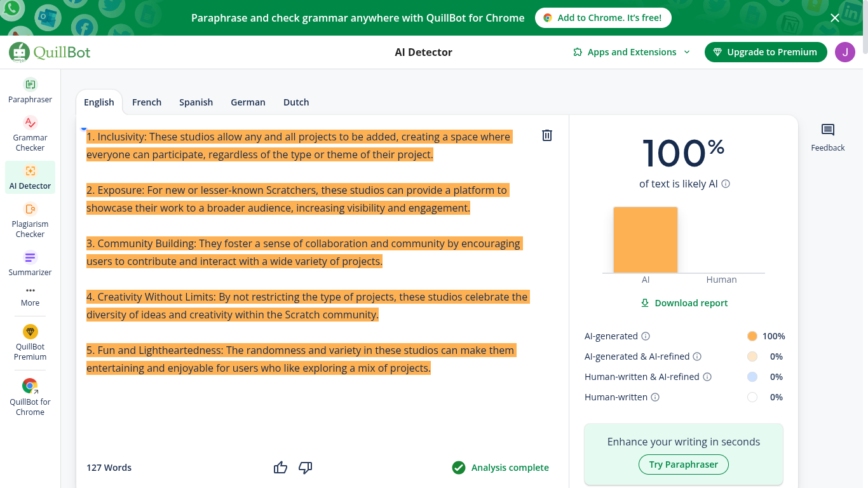Give thumbs up on analysis result
Image resolution: width=868 pixels, height=488 pixels.
(280, 468)
